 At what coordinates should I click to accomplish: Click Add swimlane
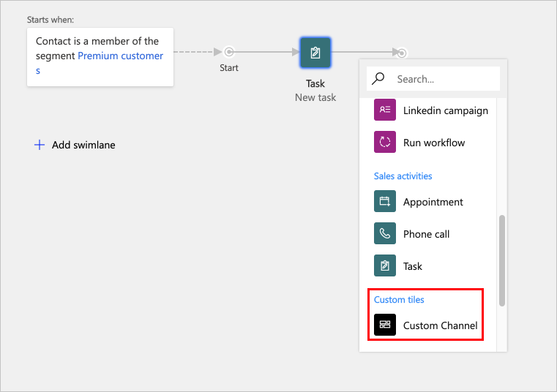tap(75, 145)
